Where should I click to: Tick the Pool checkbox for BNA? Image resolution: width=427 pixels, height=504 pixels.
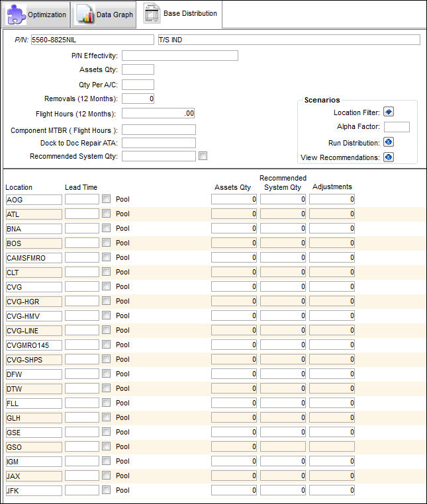pos(106,228)
